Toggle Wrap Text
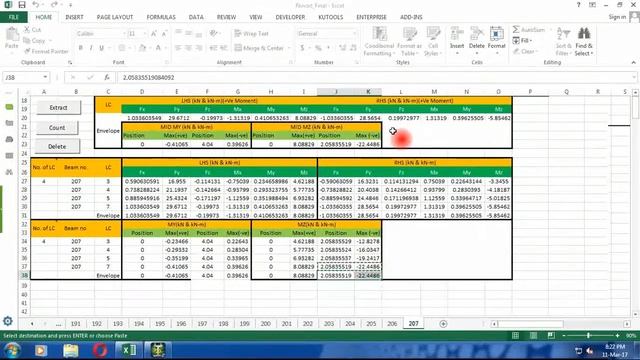Screen dimensions: 640x360 251,33
